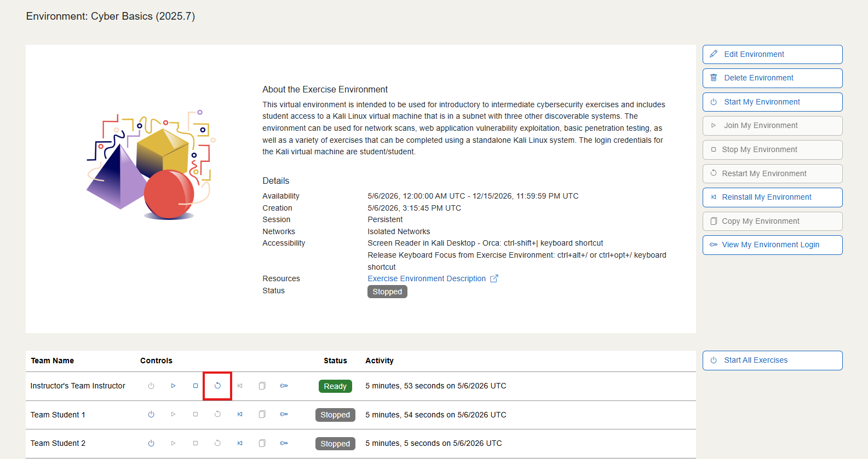Click the 'Details' section heading

pyautogui.click(x=276, y=181)
